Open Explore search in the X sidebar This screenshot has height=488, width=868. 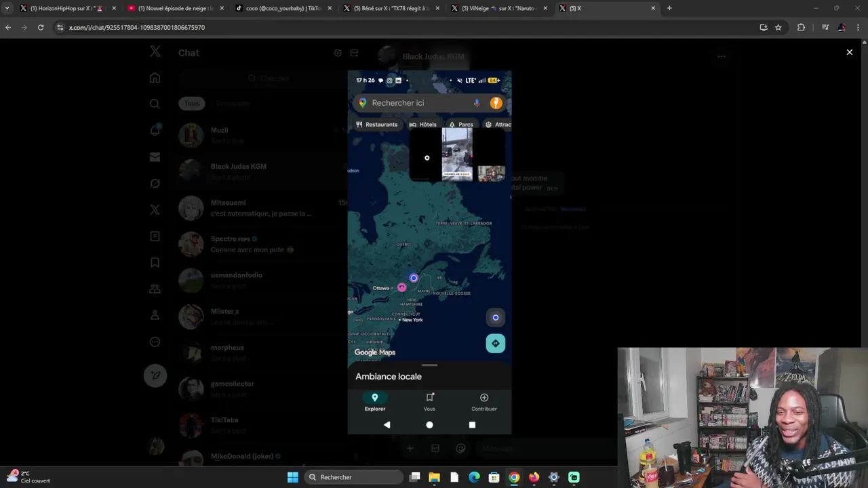155,104
